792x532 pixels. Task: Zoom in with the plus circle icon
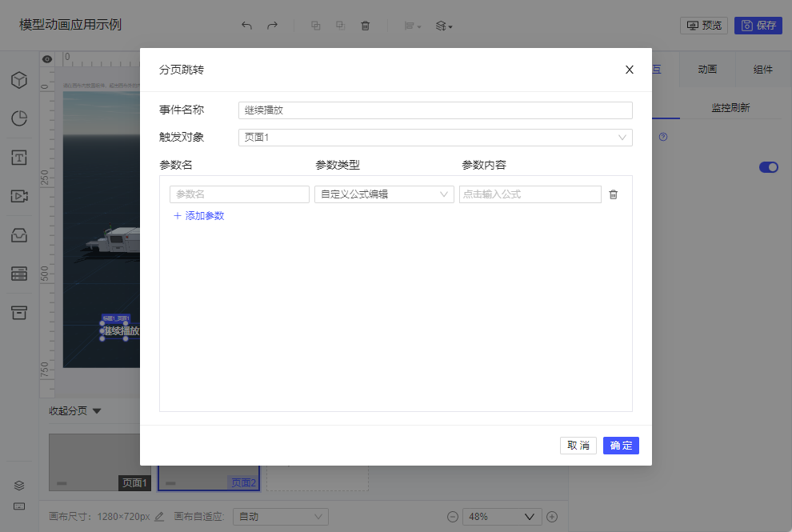tap(552, 517)
